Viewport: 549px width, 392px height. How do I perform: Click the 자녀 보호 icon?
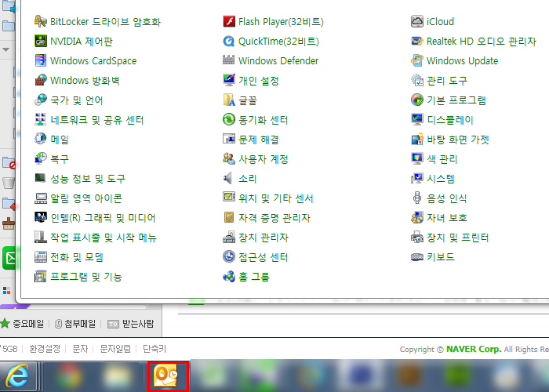tap(417, 218)
